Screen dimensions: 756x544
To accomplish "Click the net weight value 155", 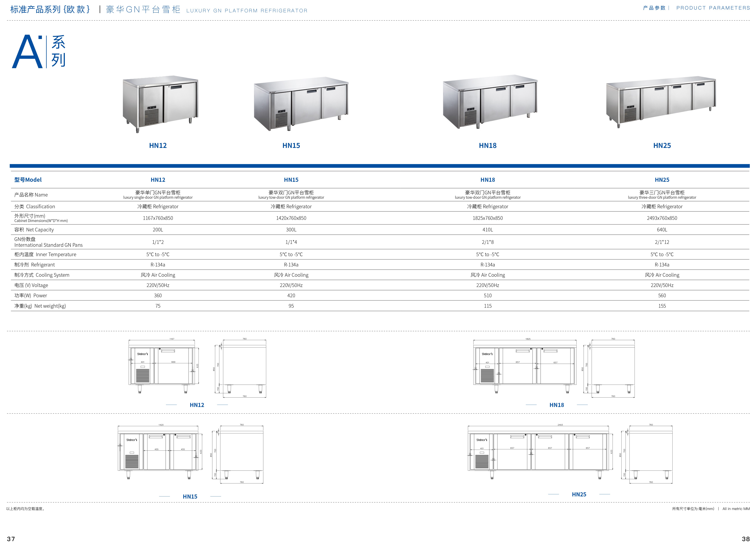I will 662,306.
